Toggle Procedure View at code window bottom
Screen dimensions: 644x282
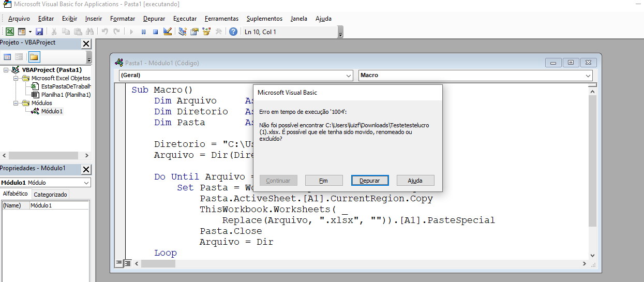tap(119, 263)
